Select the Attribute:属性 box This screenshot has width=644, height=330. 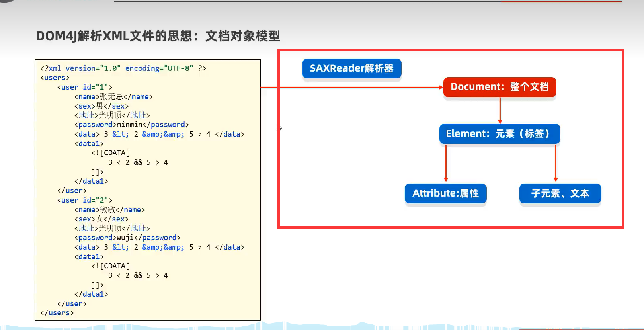point(445,193)
